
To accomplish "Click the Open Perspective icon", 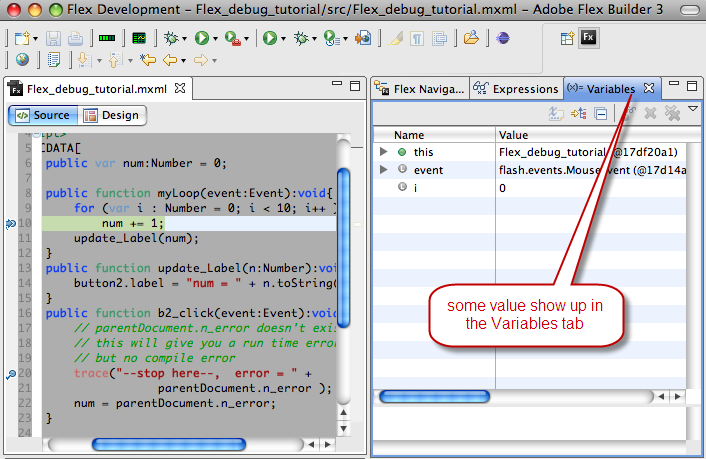I will [x=567, y=38].
